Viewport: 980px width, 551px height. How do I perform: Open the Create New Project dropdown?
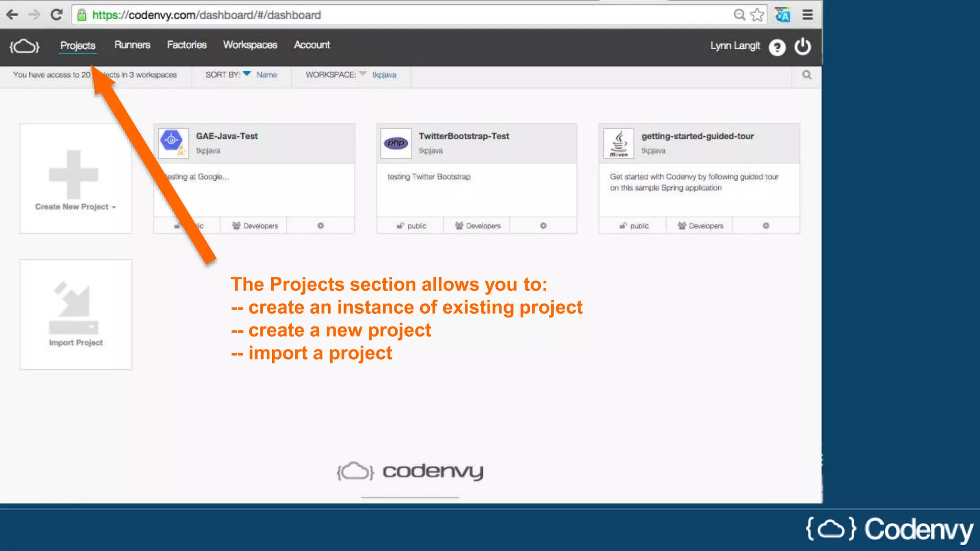76,207
